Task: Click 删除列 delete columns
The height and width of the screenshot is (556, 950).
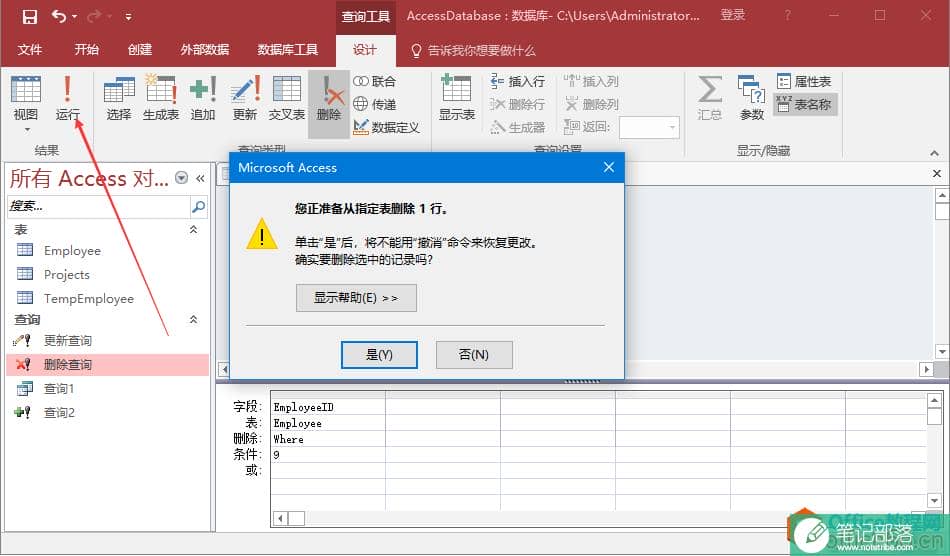Action: 591,104
